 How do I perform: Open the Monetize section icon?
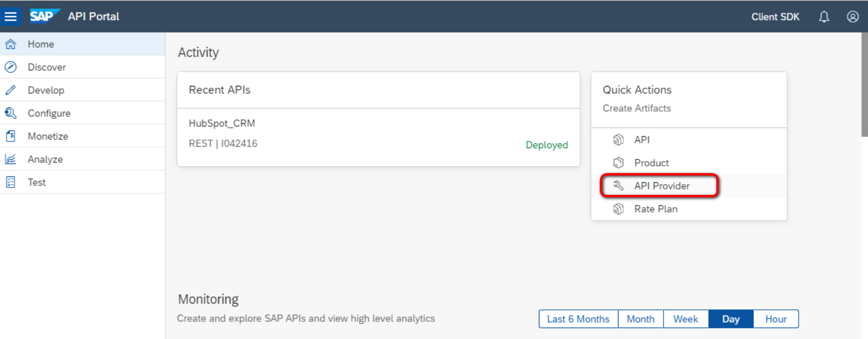tap(11, 136)
